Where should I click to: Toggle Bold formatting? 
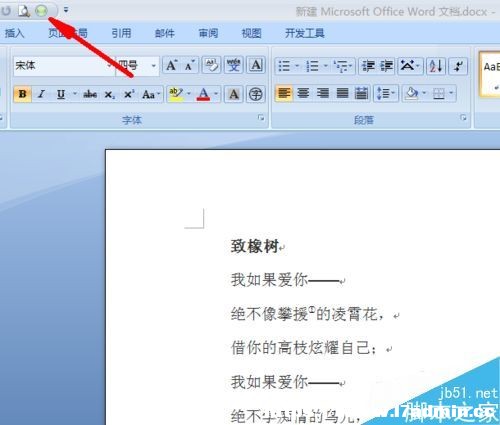tap(23, 94)
